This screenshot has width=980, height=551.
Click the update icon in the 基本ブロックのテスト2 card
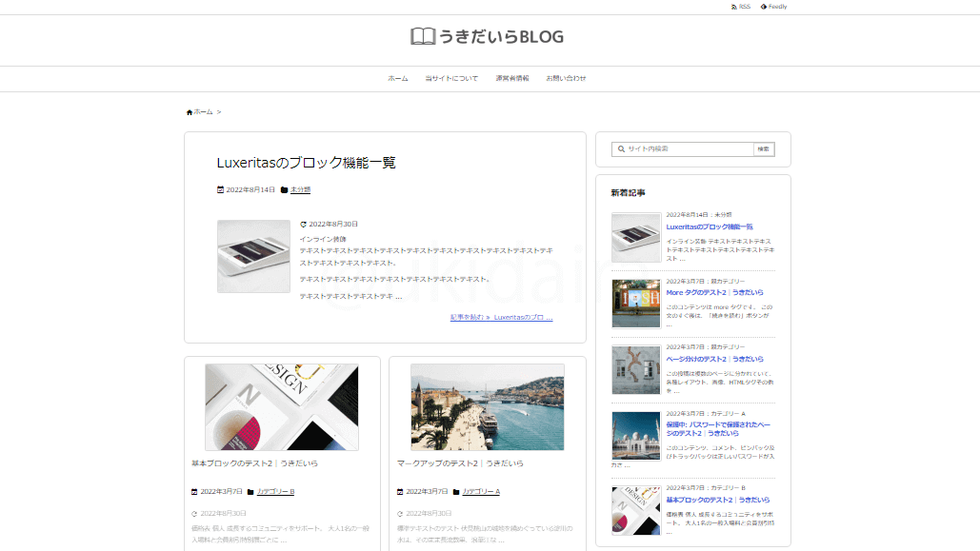(x=194, y=514)
